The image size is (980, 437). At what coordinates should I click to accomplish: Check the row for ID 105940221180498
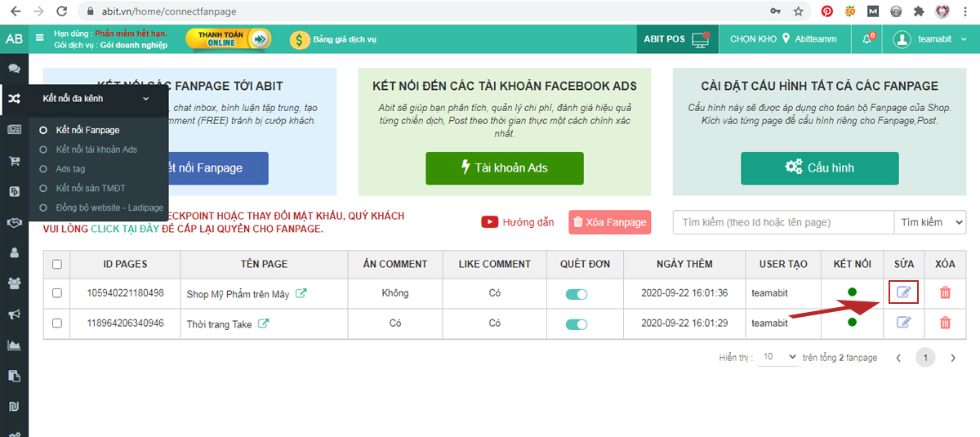click(57, 293)
